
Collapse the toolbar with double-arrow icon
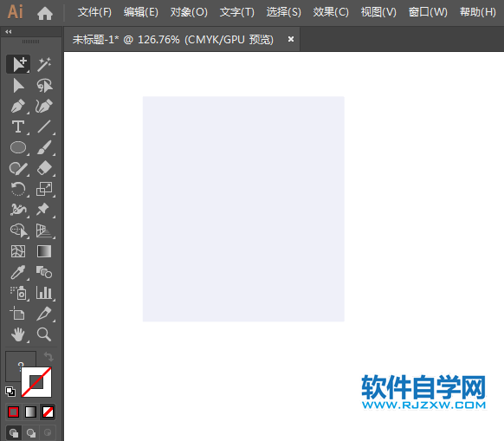[9, 31]
